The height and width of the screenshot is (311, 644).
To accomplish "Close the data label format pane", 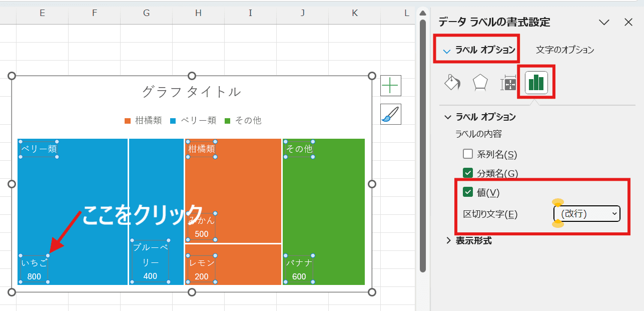I will (x=628, y=22).
